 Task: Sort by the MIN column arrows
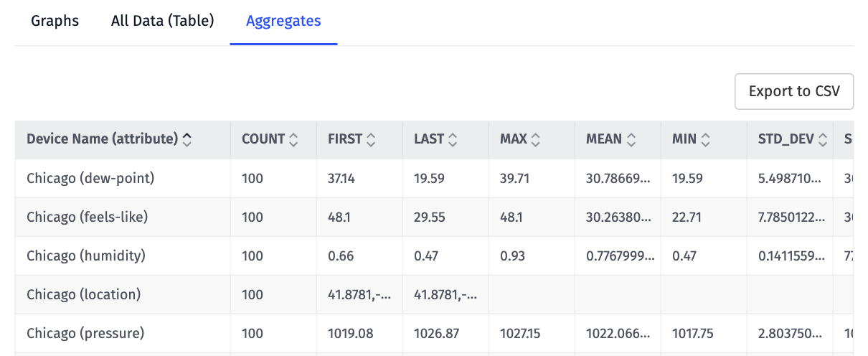(x=706, y=140)
